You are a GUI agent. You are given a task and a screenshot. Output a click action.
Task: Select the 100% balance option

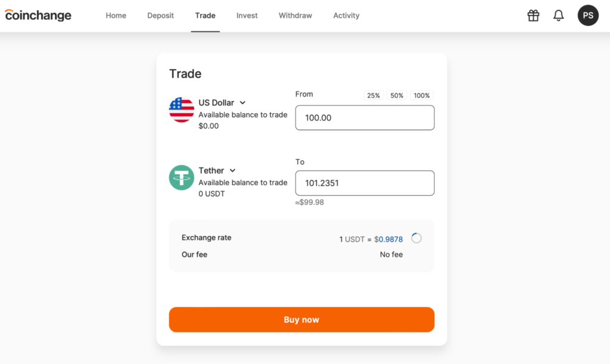click(421, 95)
